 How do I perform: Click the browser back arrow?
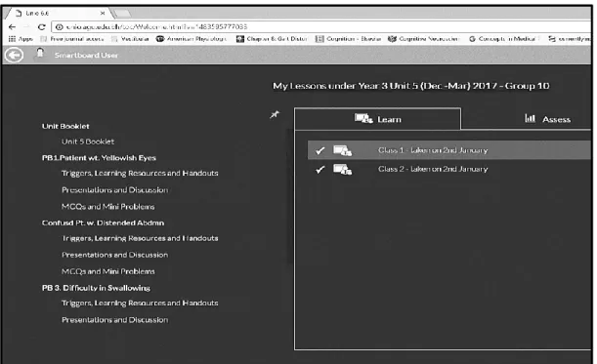[12, 27]
